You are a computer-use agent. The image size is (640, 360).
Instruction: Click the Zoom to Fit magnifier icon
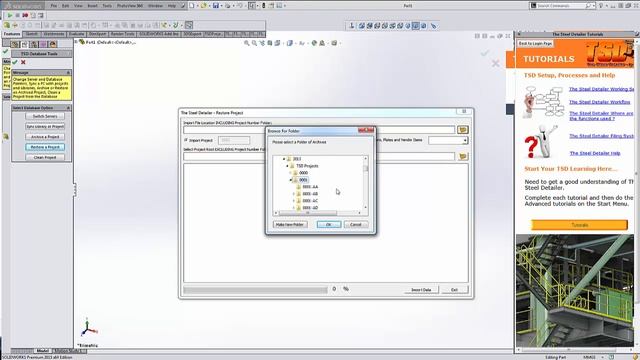pyautogui.click(x=247, y=43)
